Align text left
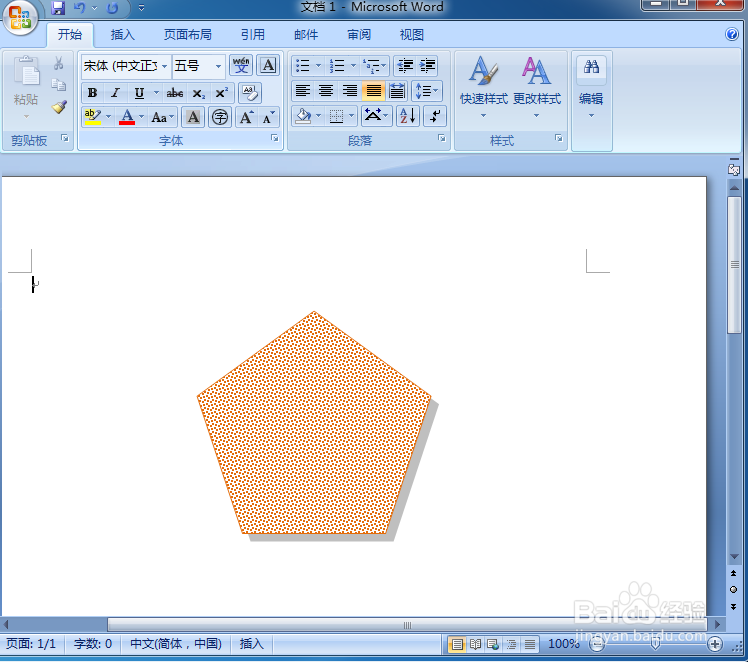Image resolution: width=748 pixels, height=662 pixels. coord(302,91)
